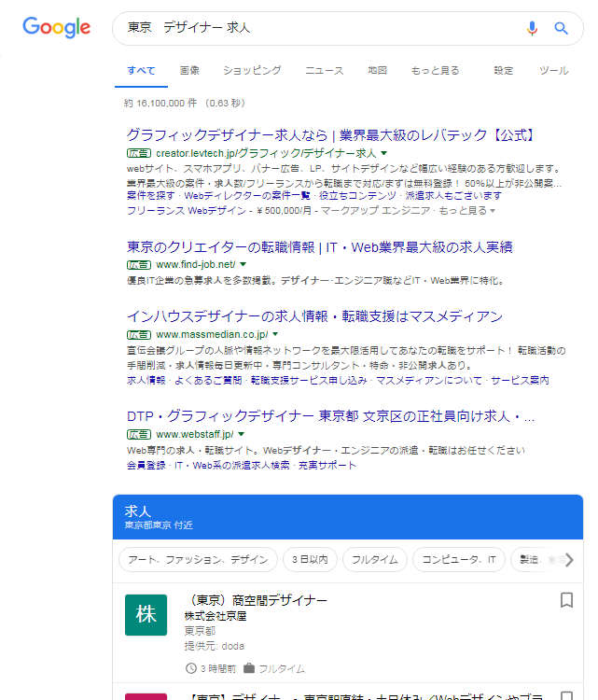This screenshot has height=700, width=598.
Task: Open the レバテック グラフィックデザイナー求人 ad title
Action: coord(330,134)
